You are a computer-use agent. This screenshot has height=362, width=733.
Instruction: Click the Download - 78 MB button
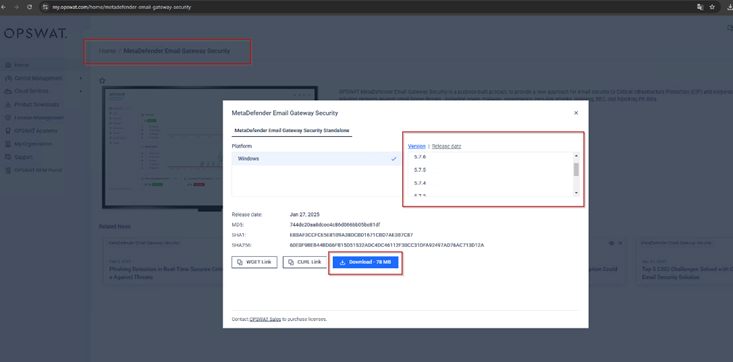(366, 262)
